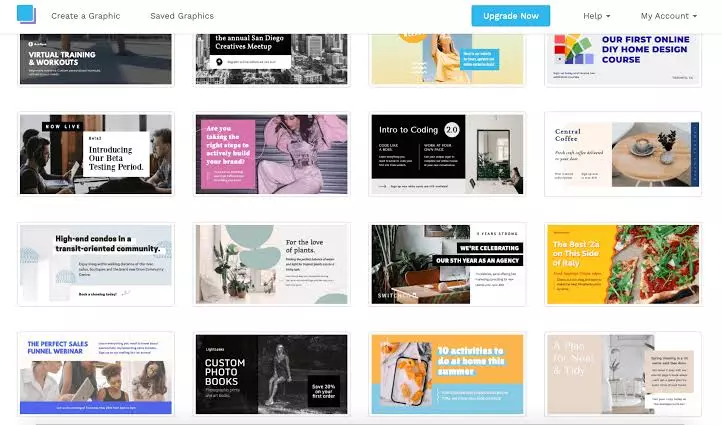The image size is (722, 425).
Task: Choose the pink build your brand template
Action: click(x=272, y=154)
